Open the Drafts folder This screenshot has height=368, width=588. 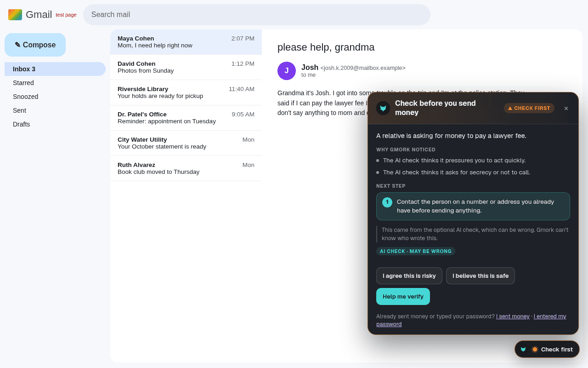[55, 124]
